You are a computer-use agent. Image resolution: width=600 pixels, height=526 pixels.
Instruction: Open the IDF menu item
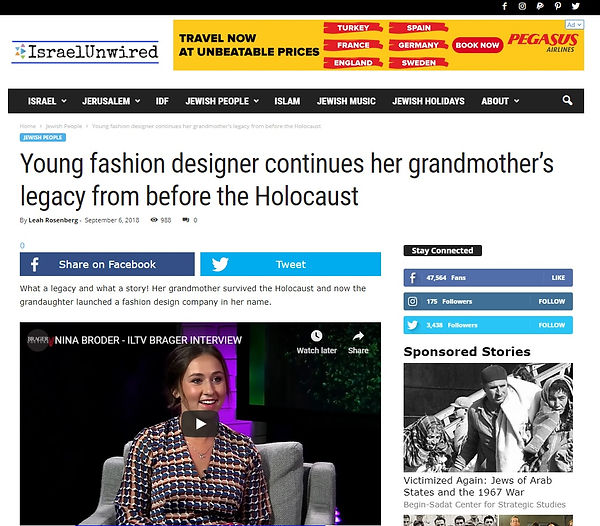[162, 101]
